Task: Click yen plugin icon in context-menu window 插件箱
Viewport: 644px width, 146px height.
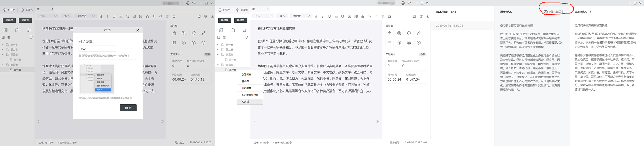Action: coord(399,43)
